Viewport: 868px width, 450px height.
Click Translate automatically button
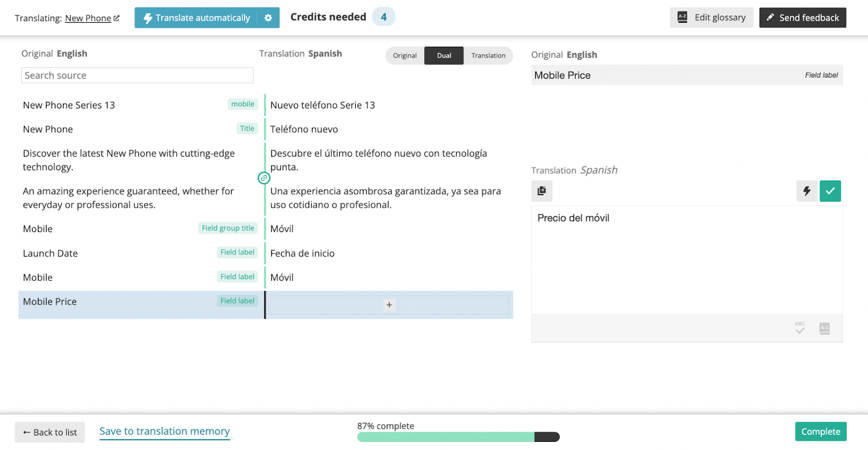[x=196, y=18]
